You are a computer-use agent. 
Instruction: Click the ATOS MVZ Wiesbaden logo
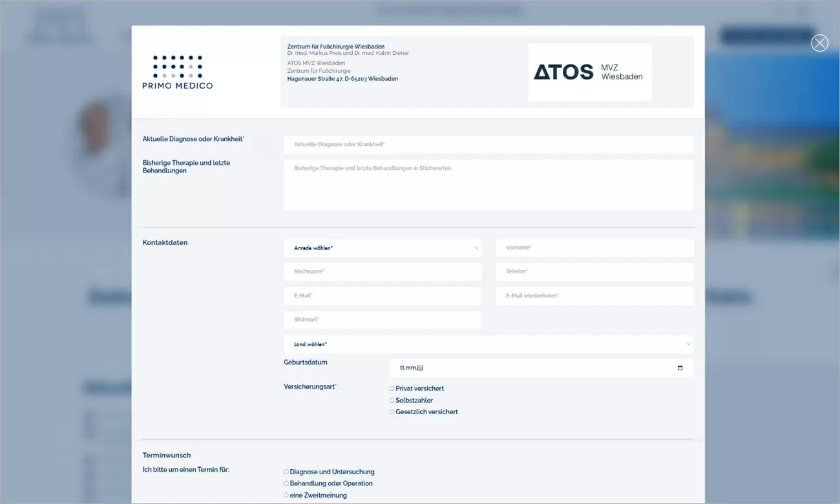pyautogui.click(x=589, y=72)
